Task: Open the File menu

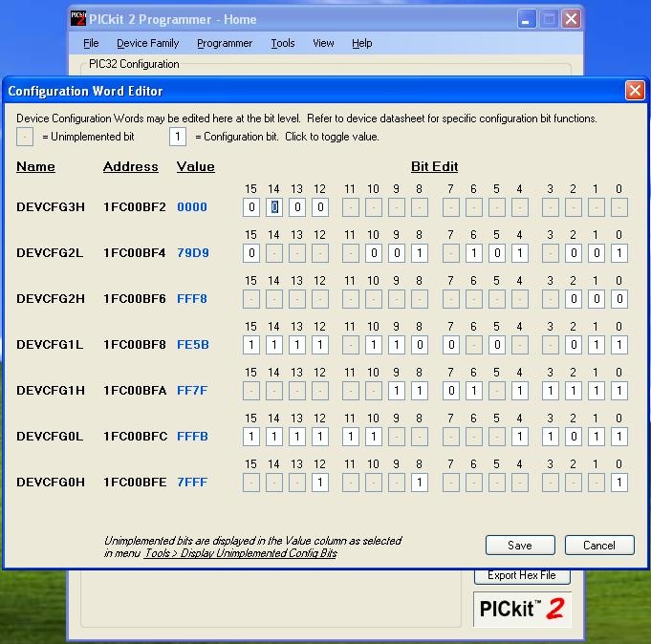Action: (91, 43)
